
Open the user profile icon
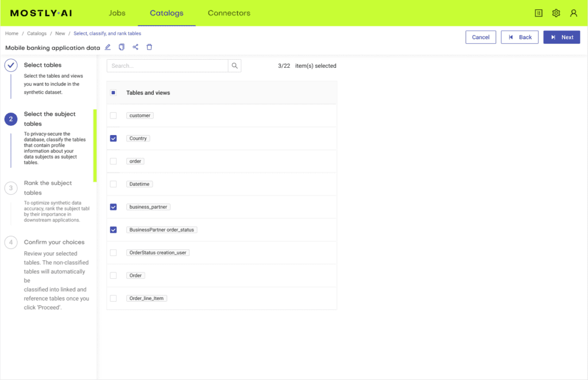coord(573,13)
